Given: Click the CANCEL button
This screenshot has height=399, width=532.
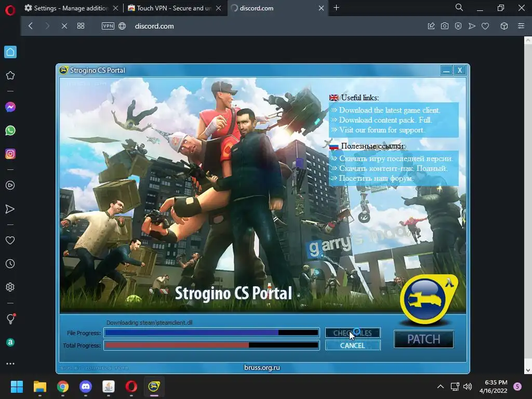Looking at the screenshot, I should [x=353, y=345].
